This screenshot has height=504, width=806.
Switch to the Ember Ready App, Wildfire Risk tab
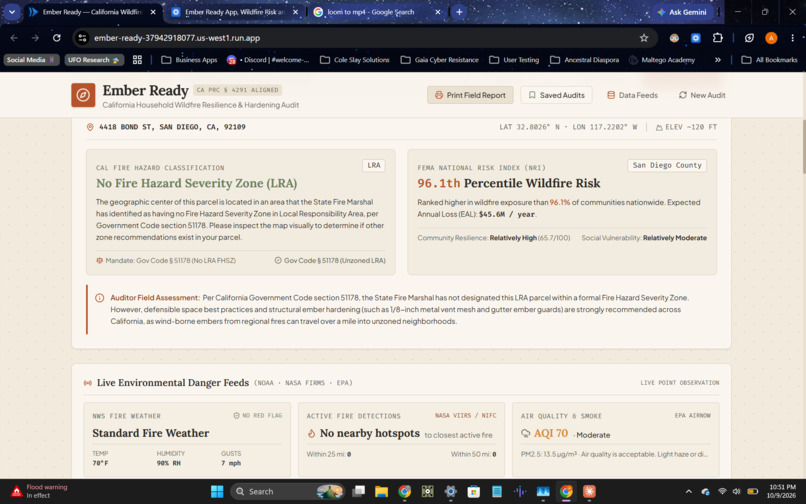235,12
